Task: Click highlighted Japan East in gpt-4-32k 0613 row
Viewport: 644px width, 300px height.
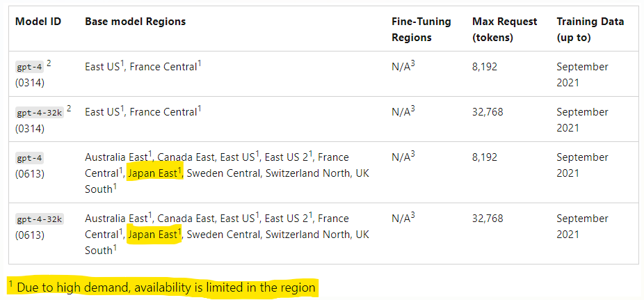Action: 155,235
